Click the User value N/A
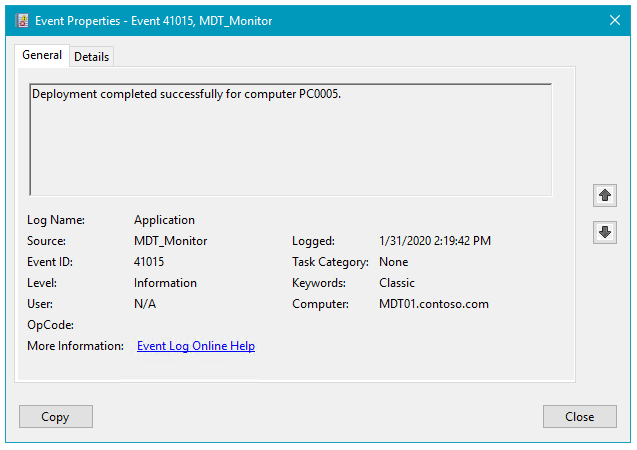Screen dimensions: 637x450 [145, 304]
